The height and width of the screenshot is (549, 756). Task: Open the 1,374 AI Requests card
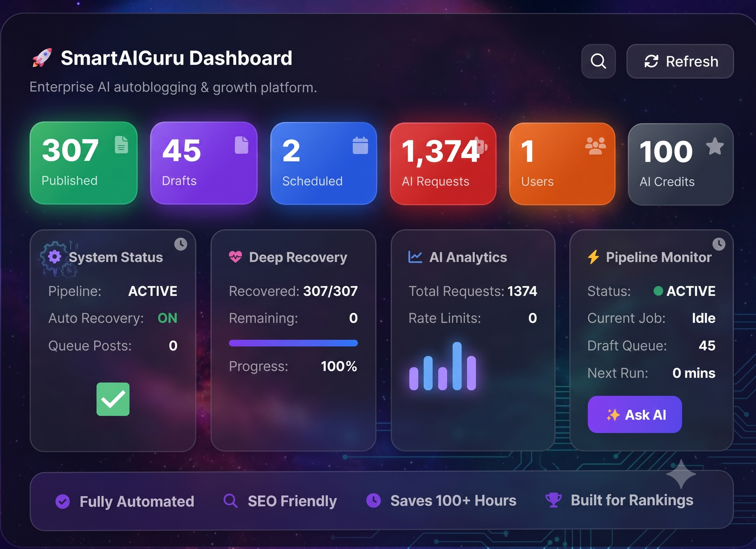point(443,164)
